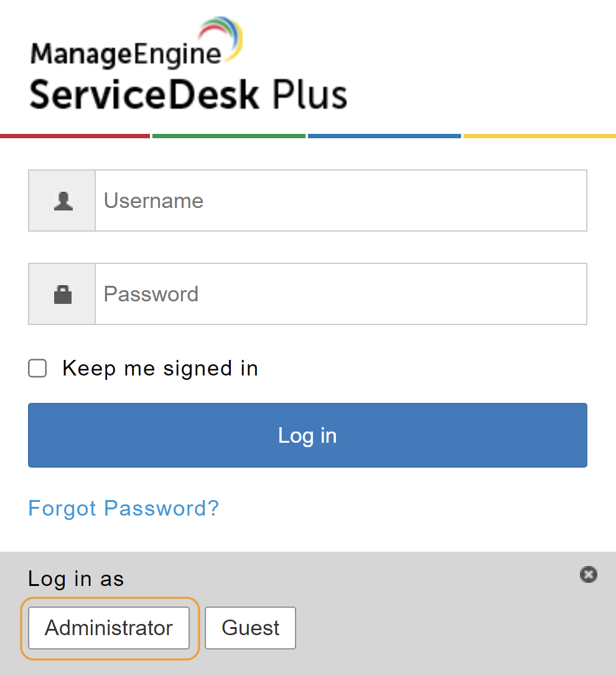Click the Password input field
616x675 pixels.
pos(341,293)
